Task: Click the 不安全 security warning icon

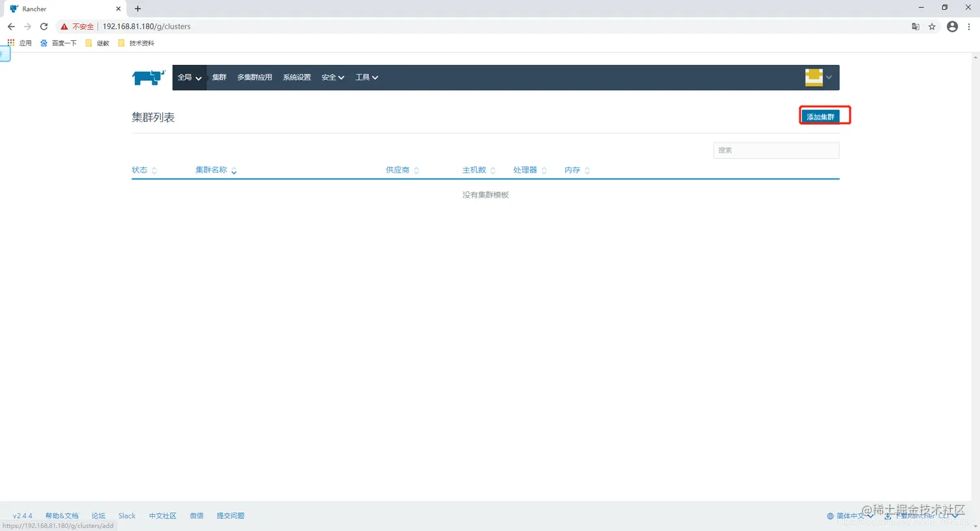Action: pyautogui.click(x=64, y=27)
